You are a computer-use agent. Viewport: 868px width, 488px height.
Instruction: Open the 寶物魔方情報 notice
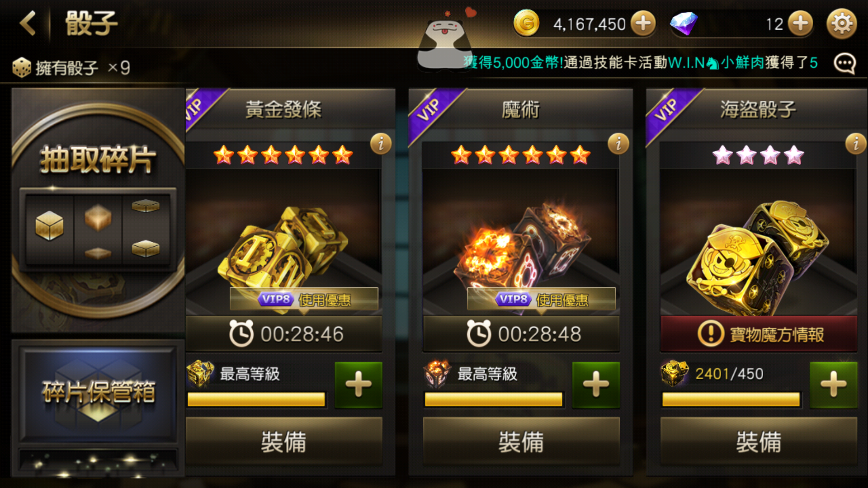[759, 334]
